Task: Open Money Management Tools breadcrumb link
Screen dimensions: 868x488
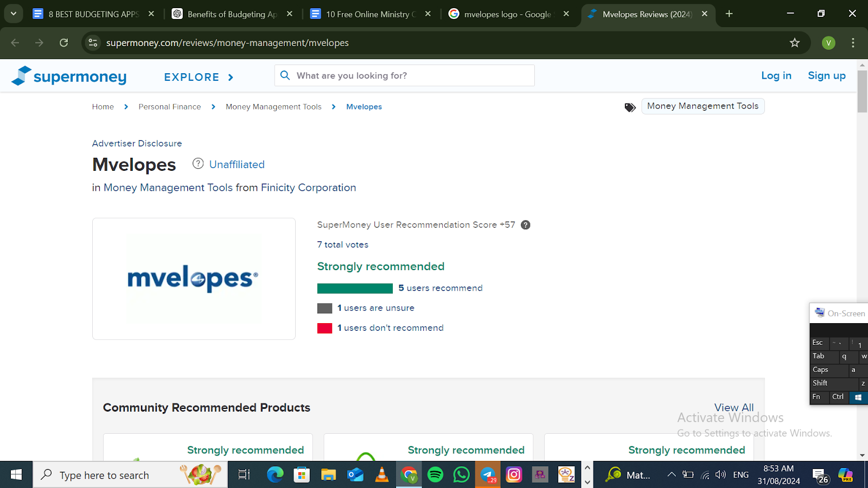Action: point(273,107)
